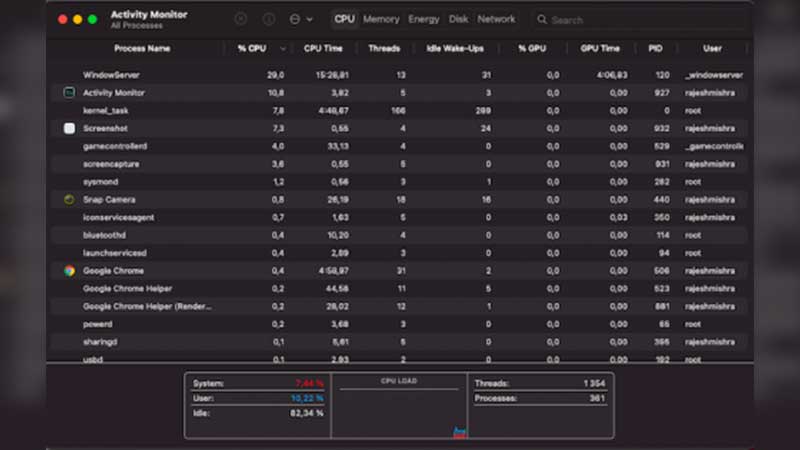Switch to the Memory tab
The height and width of the screenshot is (450, 800).
[381, 19]
